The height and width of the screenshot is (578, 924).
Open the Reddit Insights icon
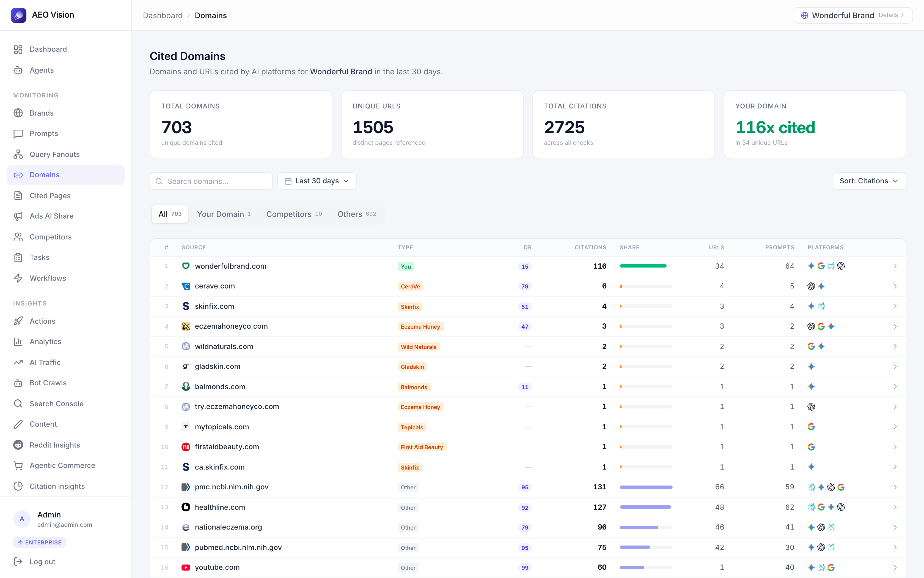click(x=18, y=445)
